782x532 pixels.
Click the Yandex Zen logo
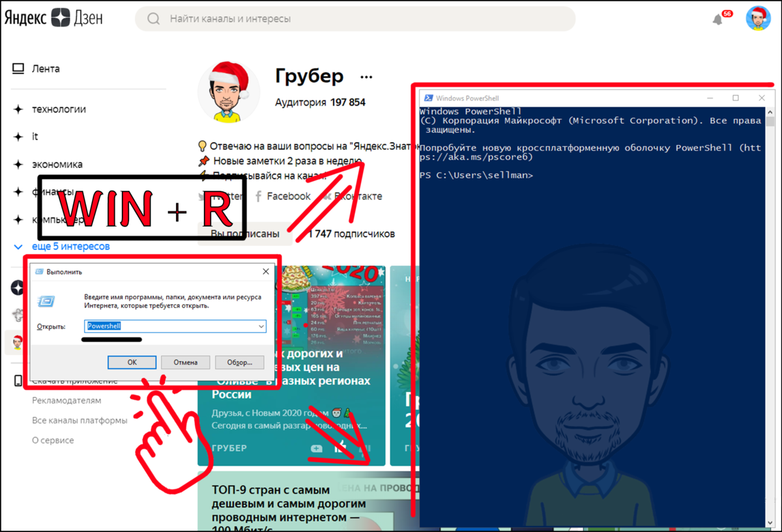53,18
